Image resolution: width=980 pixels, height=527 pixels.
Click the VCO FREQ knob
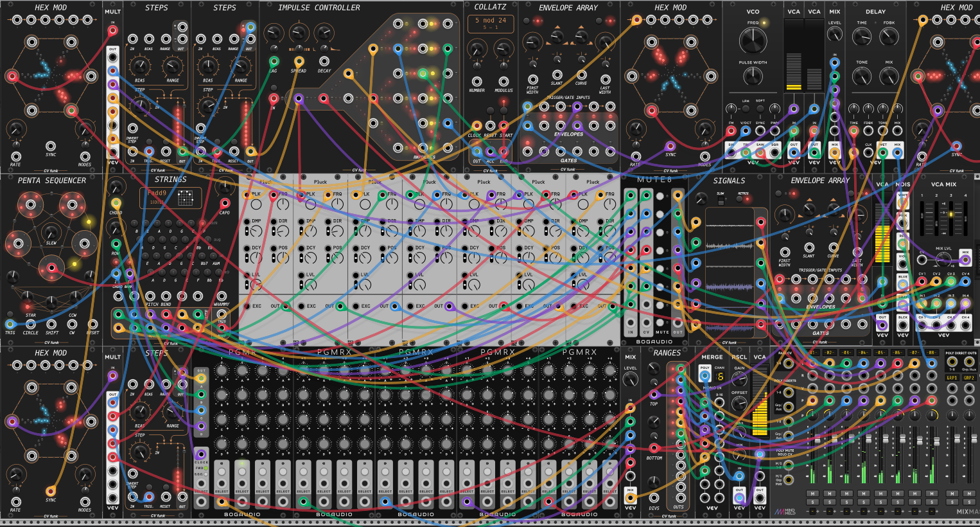[x=753, y=40]
